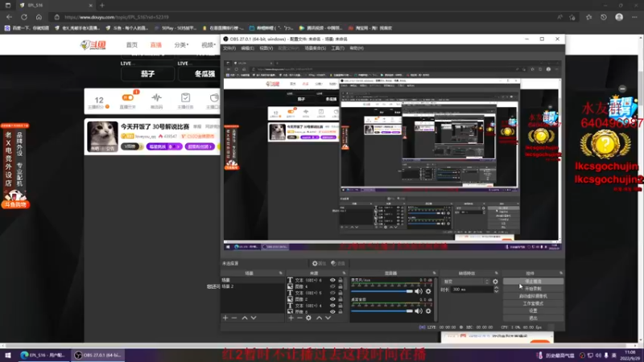This screenshot has width=644, height=362.
Task: Go to browser home page icon
Action: [39, 17]
